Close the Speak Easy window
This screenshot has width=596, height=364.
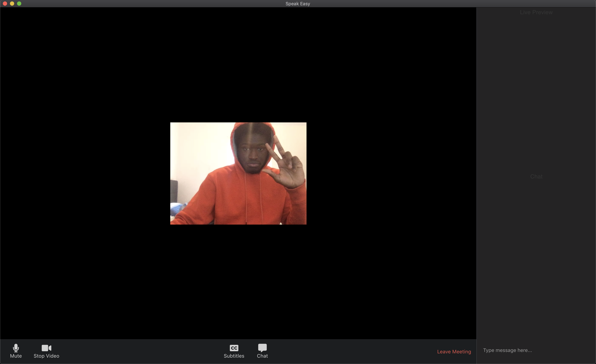[5, 4]
